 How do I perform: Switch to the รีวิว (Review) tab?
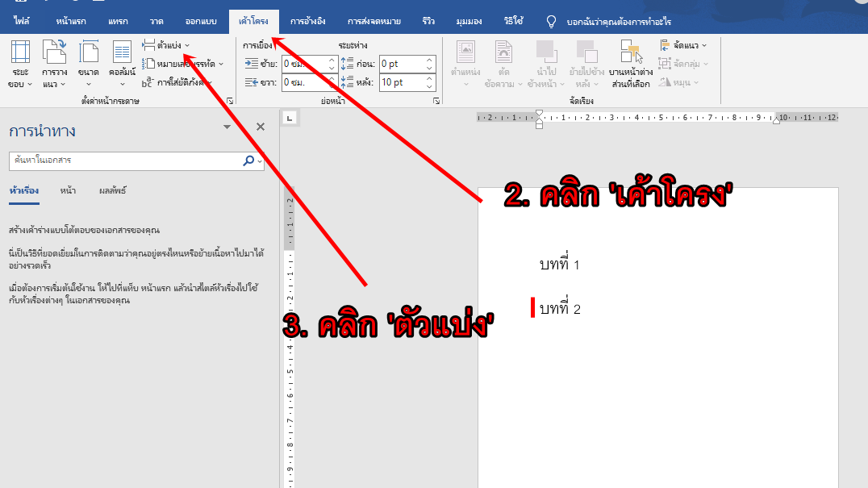[428, 22]
